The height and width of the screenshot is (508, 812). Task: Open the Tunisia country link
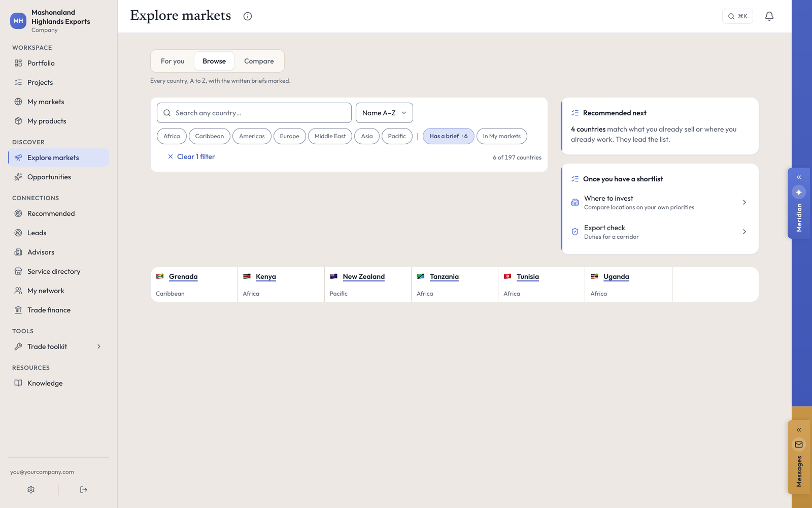pos(528,276)
